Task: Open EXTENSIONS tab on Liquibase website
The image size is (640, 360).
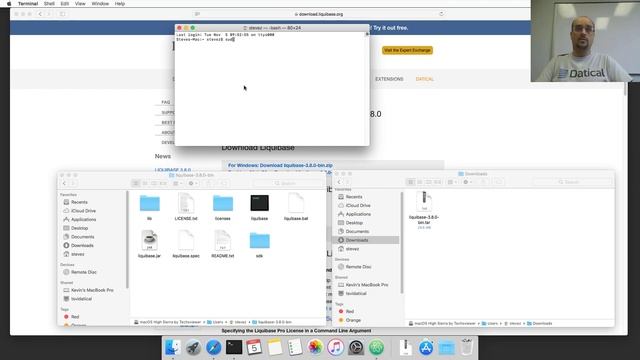Action: [x=389, y=79]
